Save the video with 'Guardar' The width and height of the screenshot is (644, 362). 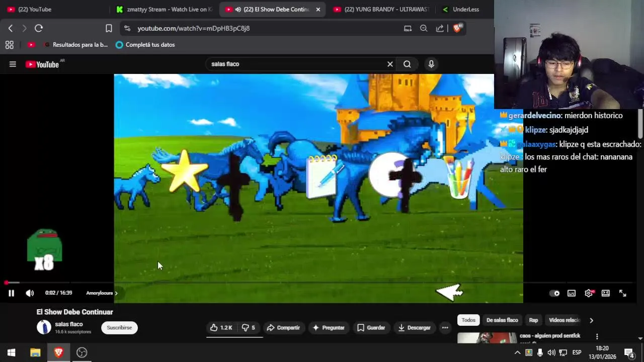pyautogui.click(x=371, y=328)
